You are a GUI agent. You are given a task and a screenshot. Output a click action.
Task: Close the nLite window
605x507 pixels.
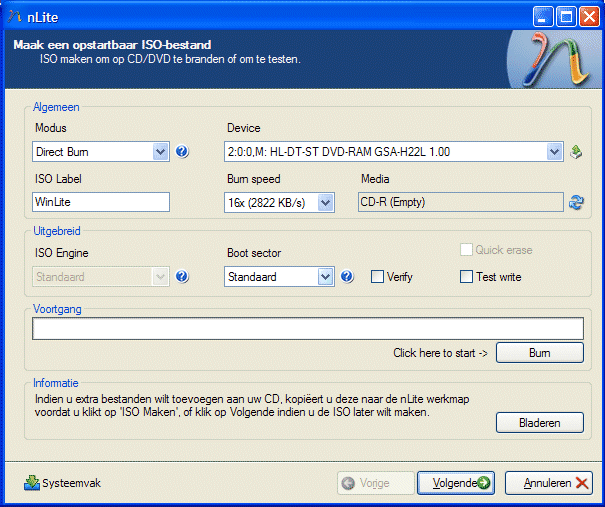[x=590, y=17]
